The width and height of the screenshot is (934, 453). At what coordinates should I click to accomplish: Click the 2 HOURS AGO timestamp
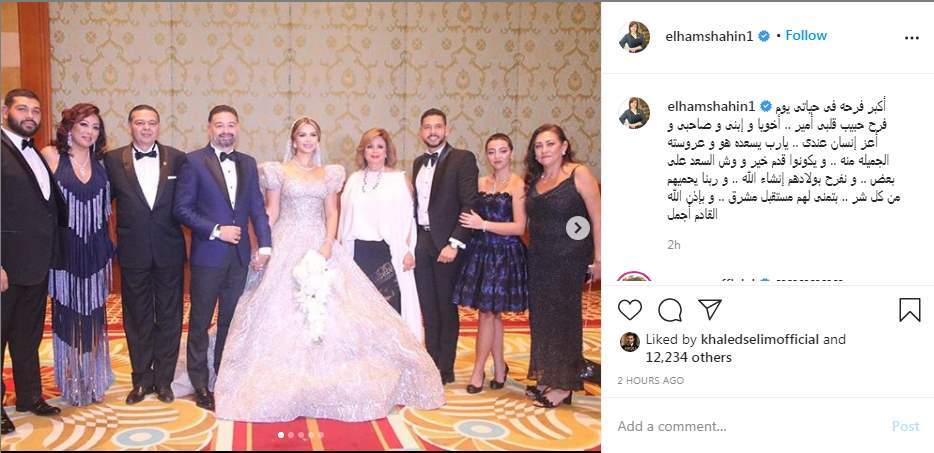tap(650, 380)
